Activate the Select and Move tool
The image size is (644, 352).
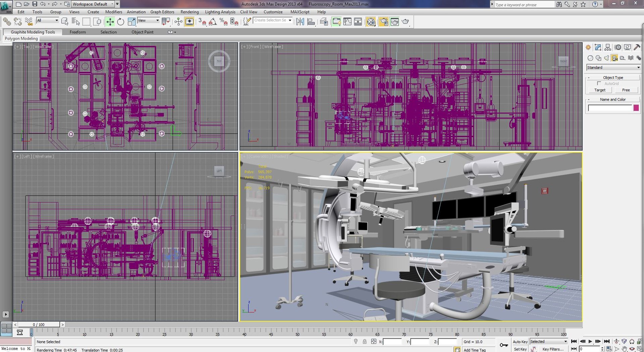point(110,22)
